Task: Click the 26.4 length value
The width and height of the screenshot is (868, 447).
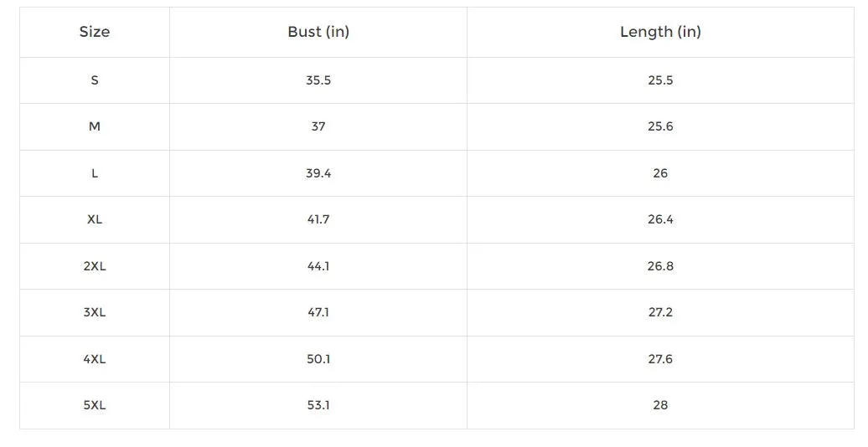Action: [x=660, y=219]
